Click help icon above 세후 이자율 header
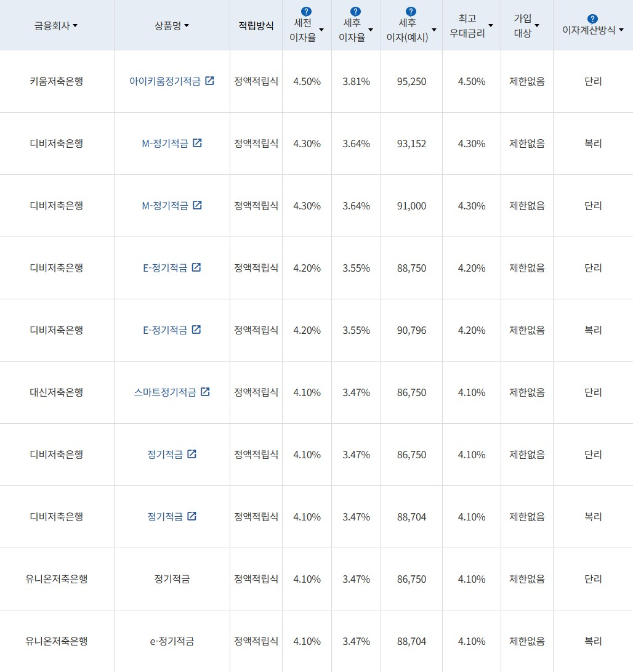 [x=355, y=12]
